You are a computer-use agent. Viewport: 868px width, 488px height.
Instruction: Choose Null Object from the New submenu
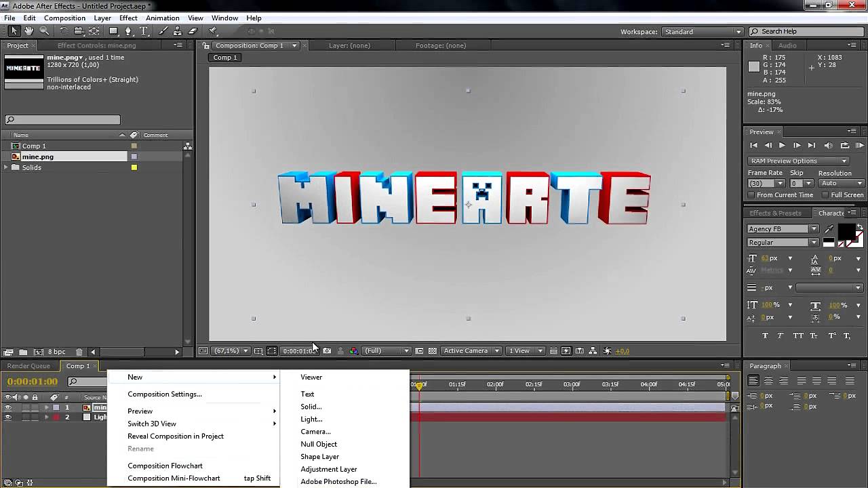[x=319, y=444]
